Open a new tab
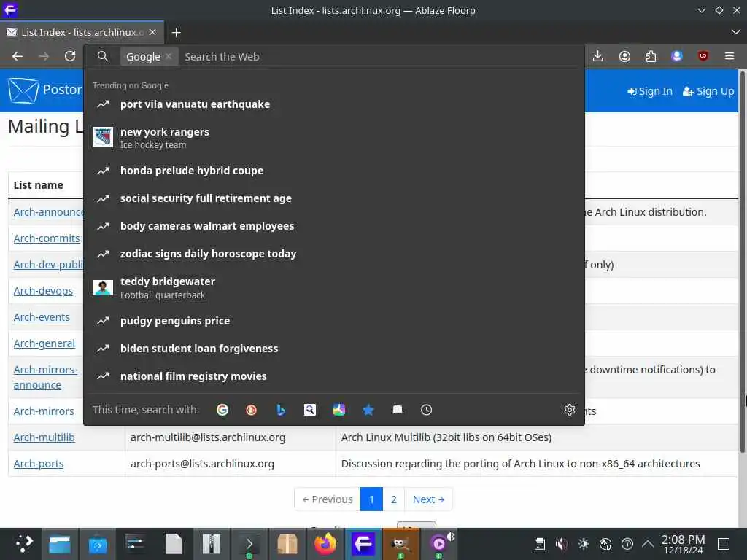Screen dimensions: 747x560 177,32
